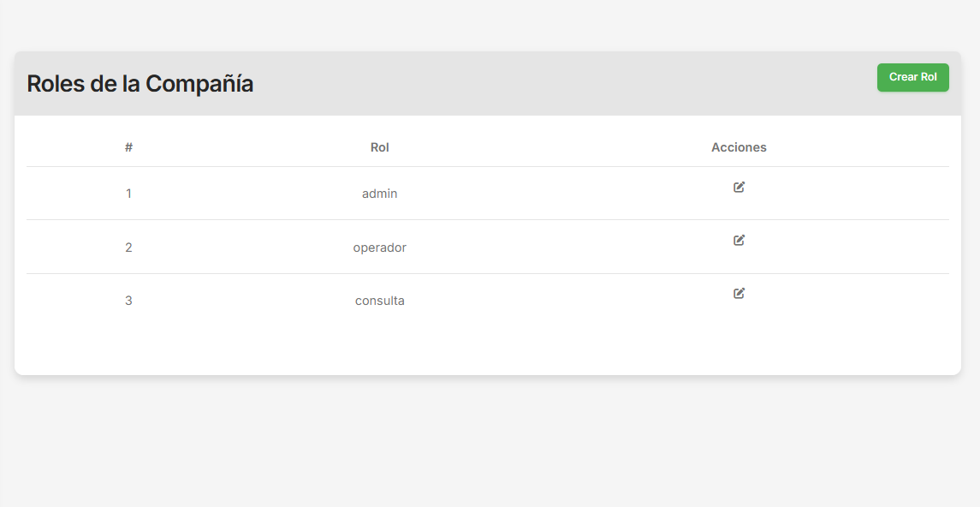Image resolution: width=980 pixels, height=507 pixels.
Task: Click the Acciones column header
Action: (x=739, y=147)
